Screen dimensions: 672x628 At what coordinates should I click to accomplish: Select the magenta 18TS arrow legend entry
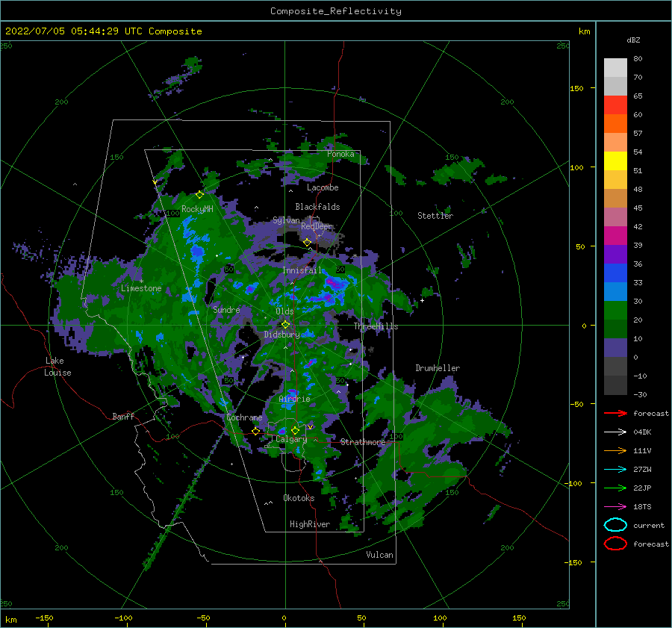coord(615,507)
